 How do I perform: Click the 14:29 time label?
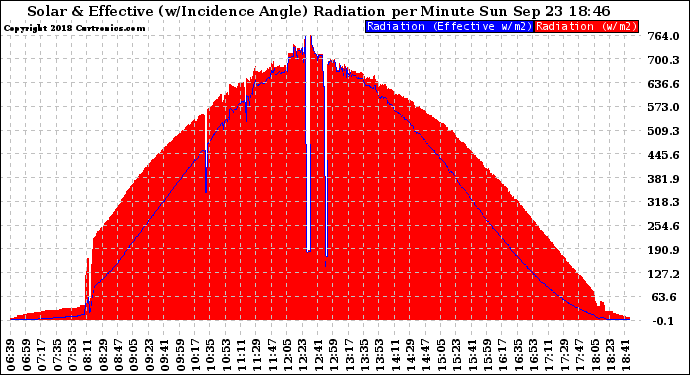coord(411,355)
